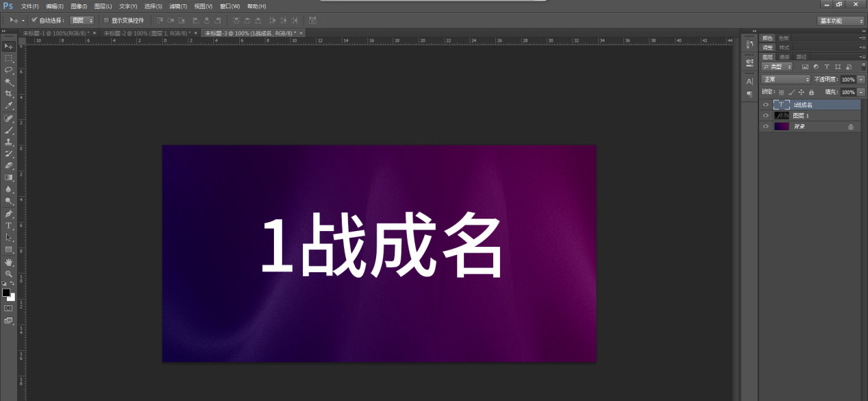Filter layers by type layer icon

coord(827,67)
